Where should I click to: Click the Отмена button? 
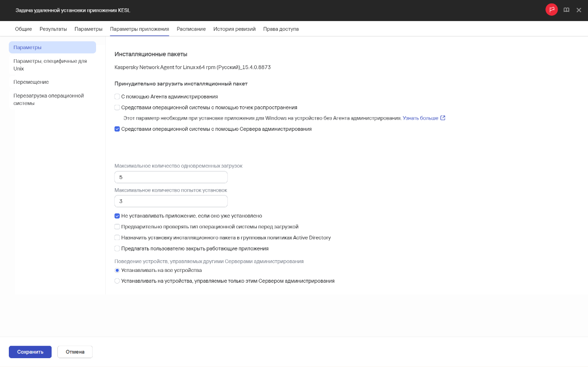coord(75,352)
